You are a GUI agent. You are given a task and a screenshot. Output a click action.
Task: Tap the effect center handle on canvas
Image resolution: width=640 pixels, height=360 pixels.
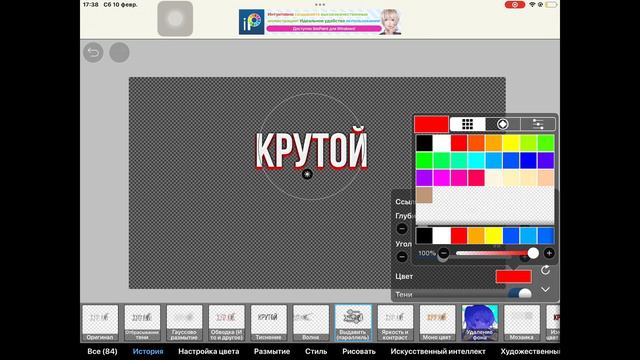307,174
